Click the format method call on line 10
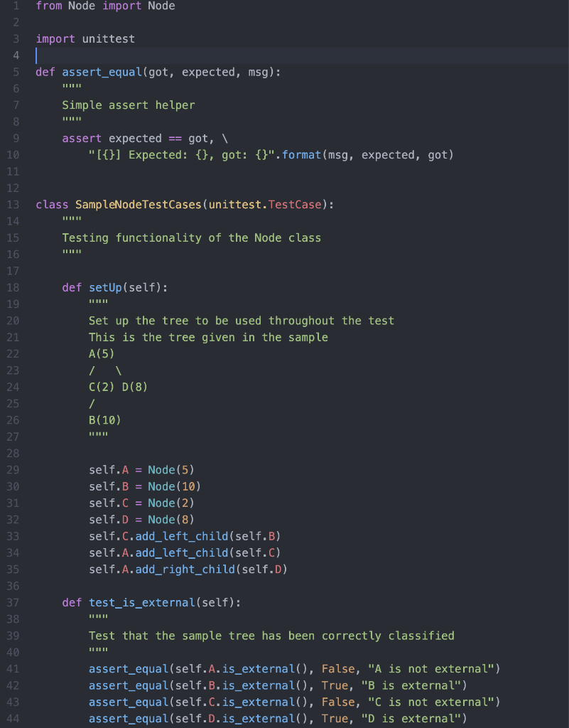 [301, 155]
